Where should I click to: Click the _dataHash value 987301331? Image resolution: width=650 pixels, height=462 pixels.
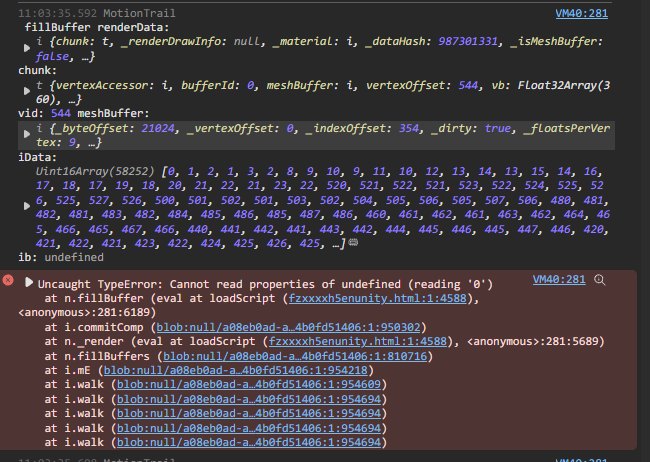(x=468, y=41)
